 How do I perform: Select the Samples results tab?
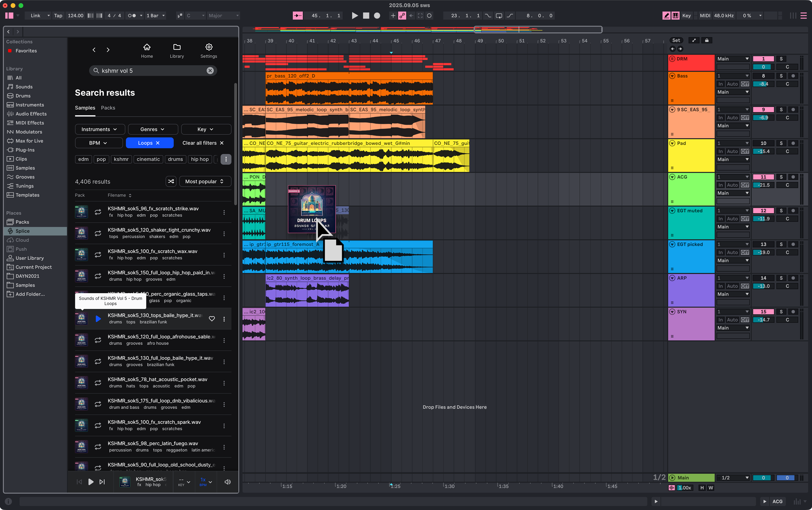pyautogui.click(x=85, y=108)
